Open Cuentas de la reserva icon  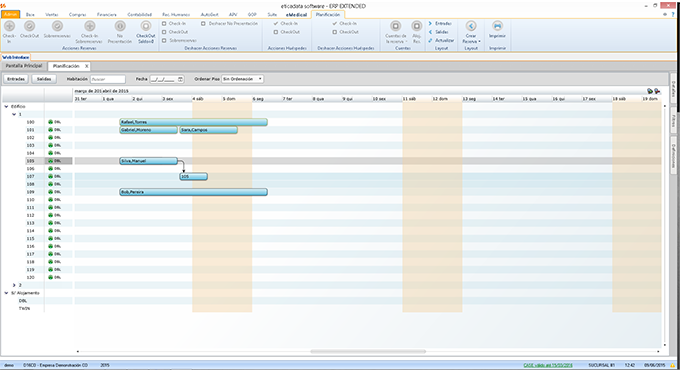click(x=395, y=26)
